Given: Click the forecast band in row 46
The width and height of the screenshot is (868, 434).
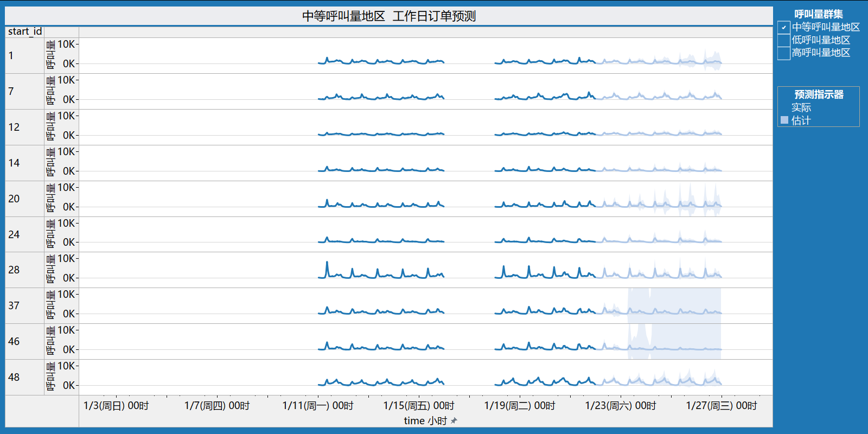Looking at the screenshot, I should (x=674, y=342).
